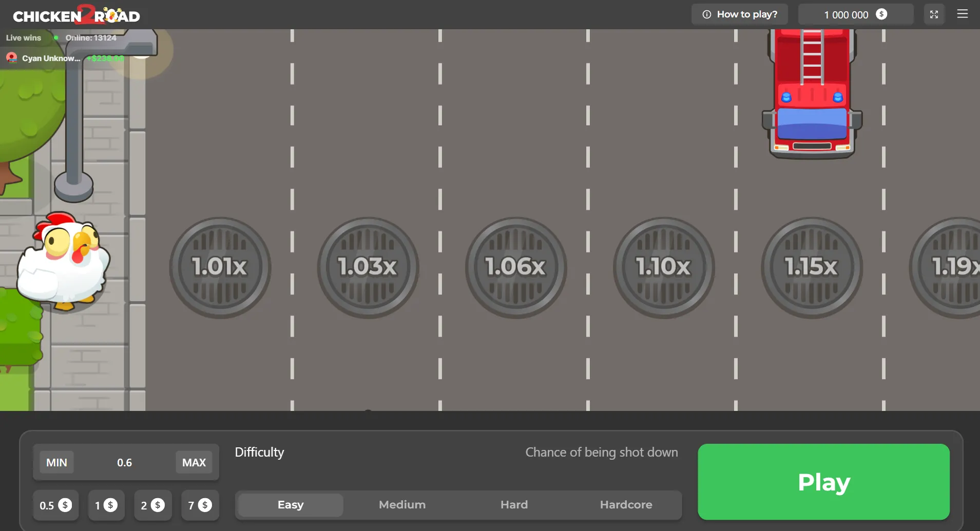This screenshot has width=980, height=531.
Task: Select Medium difficulty
Action: tap(402, 505)
